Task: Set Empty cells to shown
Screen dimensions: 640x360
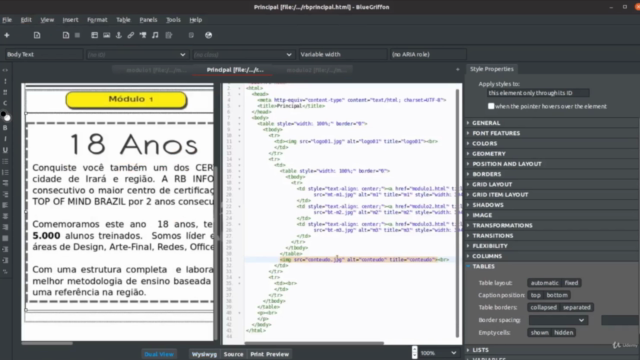Action: (539, 333)
